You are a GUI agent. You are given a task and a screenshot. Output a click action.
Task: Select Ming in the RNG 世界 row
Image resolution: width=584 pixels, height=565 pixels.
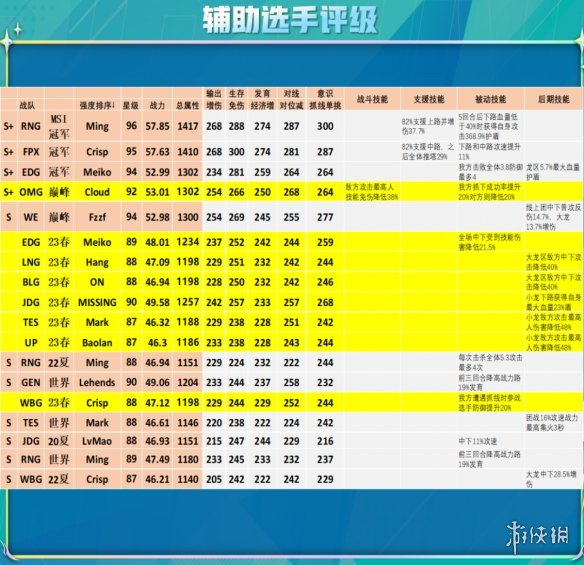[97, 460]
